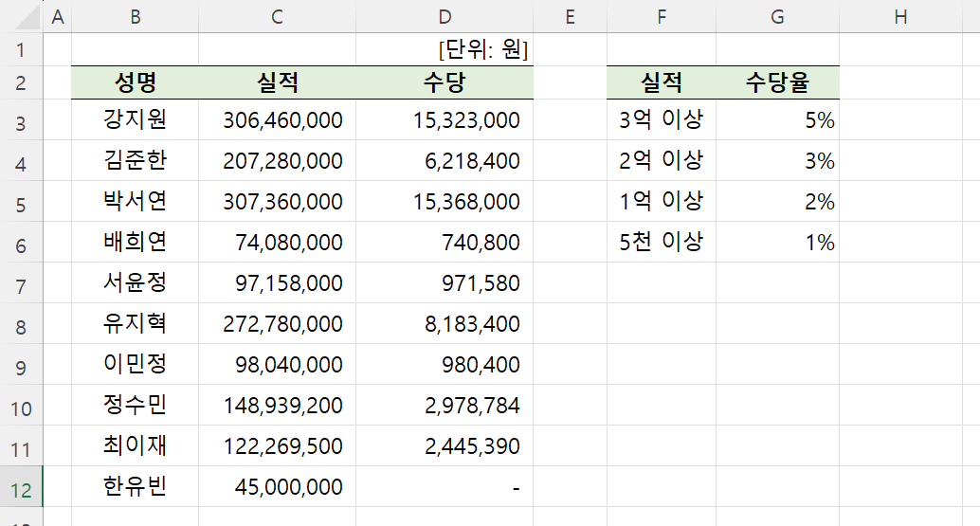Click the '수당' header cell
980x526 pixels.
(x=445, y=82)
